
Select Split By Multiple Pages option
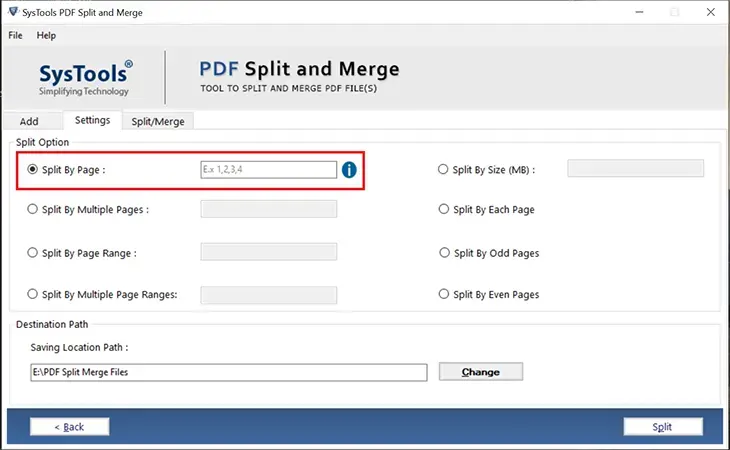click(32, 209)
